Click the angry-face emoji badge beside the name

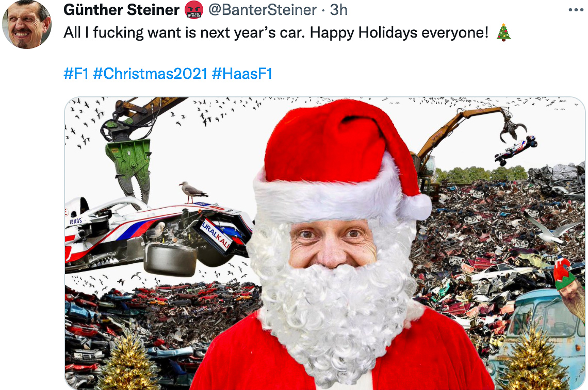point(194,10)
